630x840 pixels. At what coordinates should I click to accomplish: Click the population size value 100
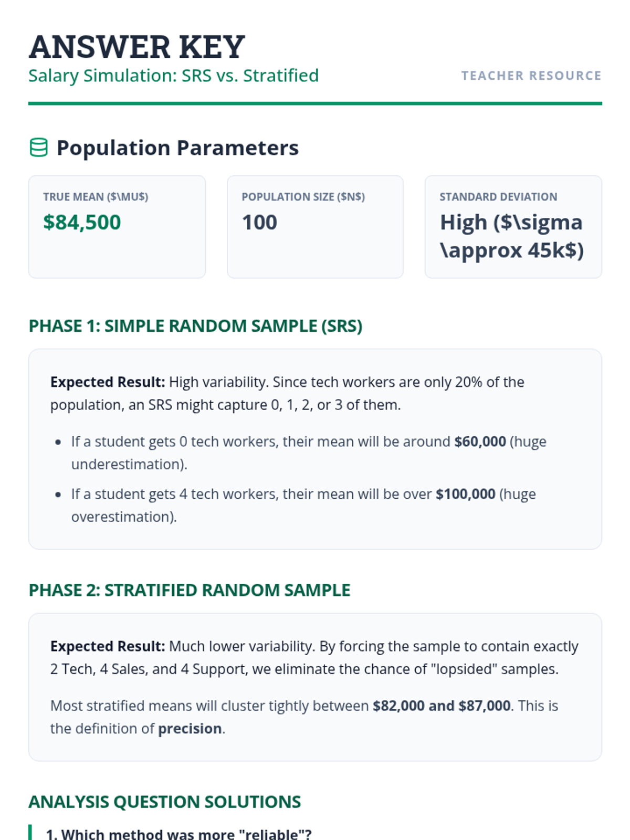pyautogui.click(x=259, y=222)
